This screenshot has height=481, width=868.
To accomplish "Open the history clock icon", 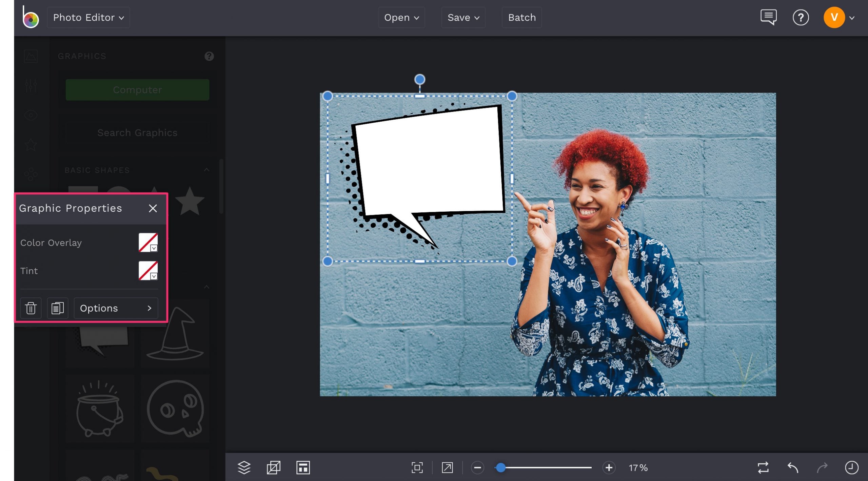I will coord(851,468).
